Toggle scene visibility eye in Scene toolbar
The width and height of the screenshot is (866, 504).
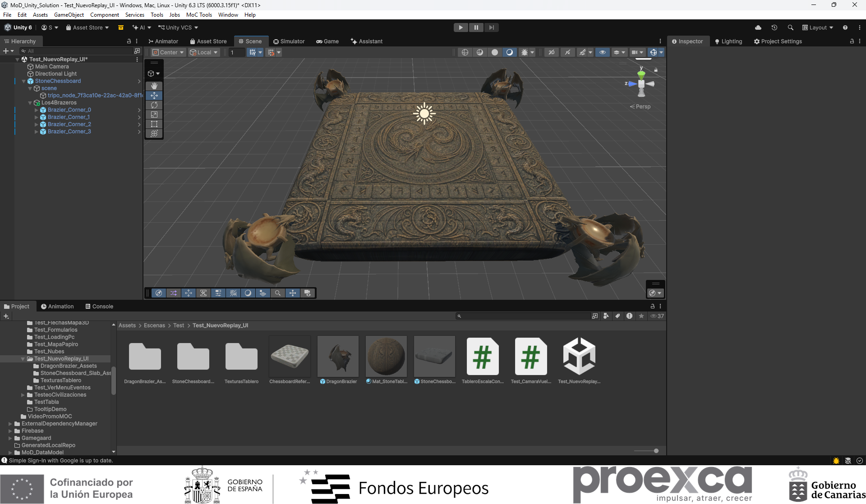602,52
